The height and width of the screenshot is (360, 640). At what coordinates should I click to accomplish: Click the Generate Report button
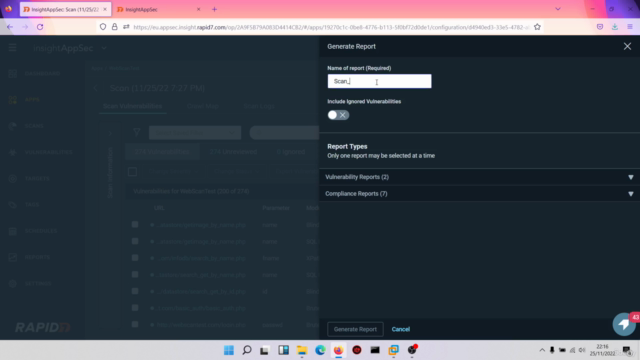click(x=355, y=329)
